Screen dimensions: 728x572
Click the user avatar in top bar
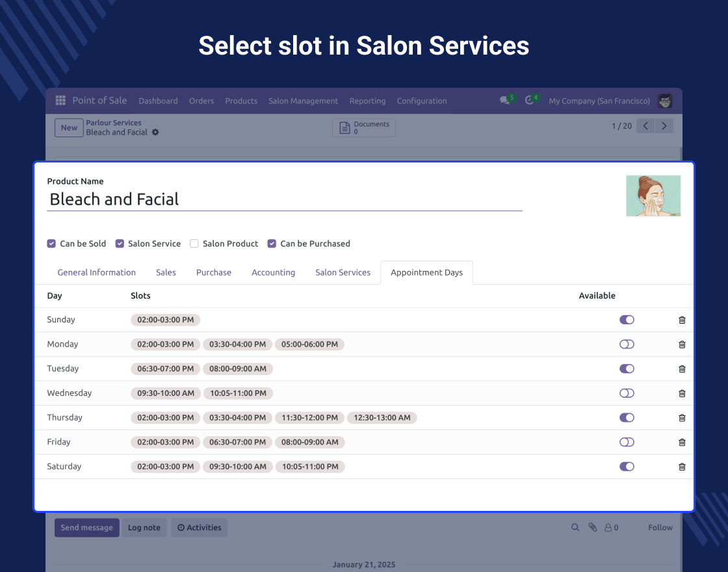point(665,101)
